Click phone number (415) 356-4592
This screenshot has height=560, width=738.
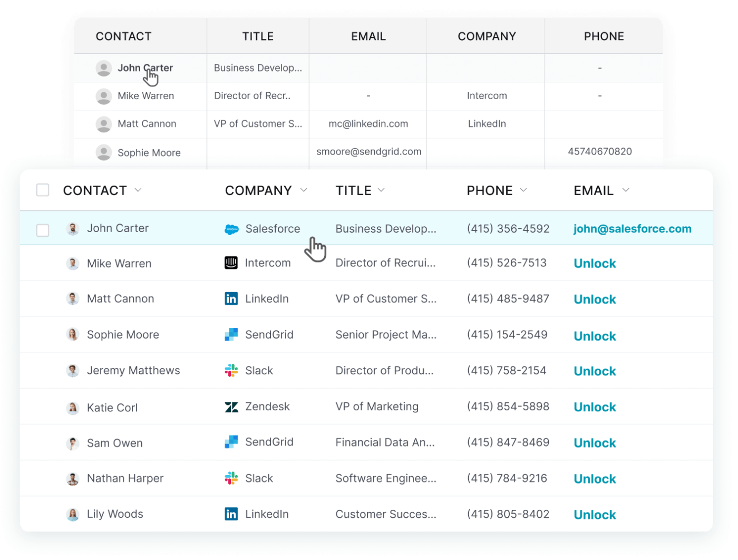tap(508, 229)
